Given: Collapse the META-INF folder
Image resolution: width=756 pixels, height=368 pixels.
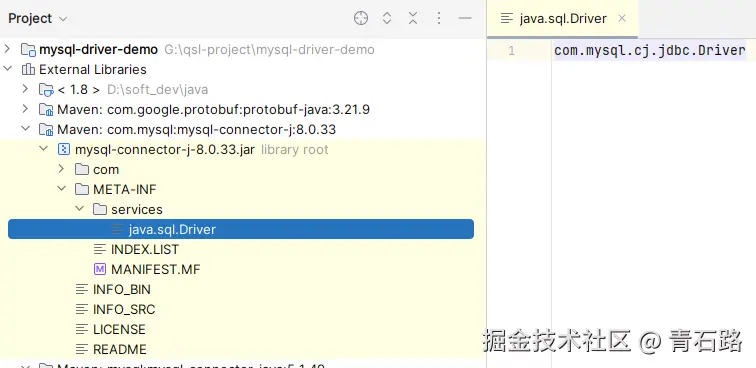Looking at the screenshot, I should pyautogui.click(x=61, y=189).
